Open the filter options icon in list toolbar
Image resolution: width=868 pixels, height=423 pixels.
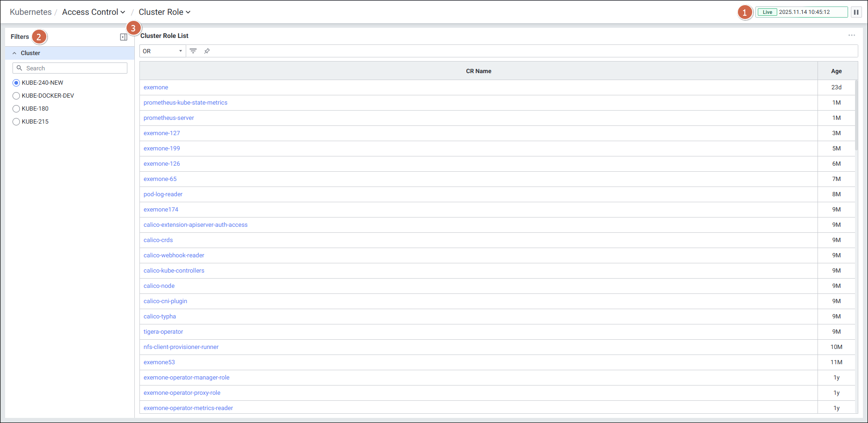[x=193, y=51]
